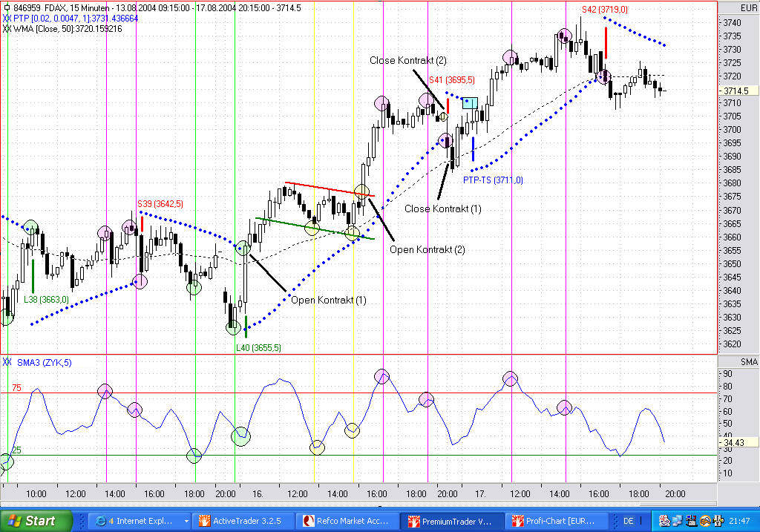Click the Refco Market app icon
Screen dimensions: 760x532
click(308, 521)
